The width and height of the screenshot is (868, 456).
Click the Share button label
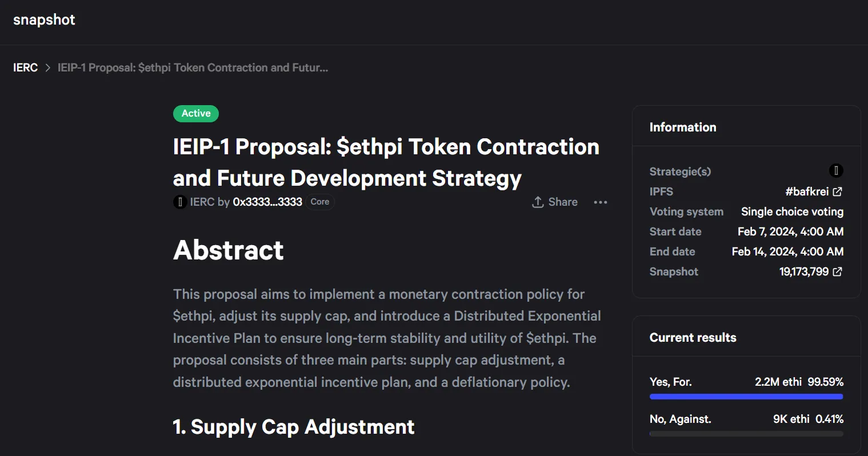(563, 202)
